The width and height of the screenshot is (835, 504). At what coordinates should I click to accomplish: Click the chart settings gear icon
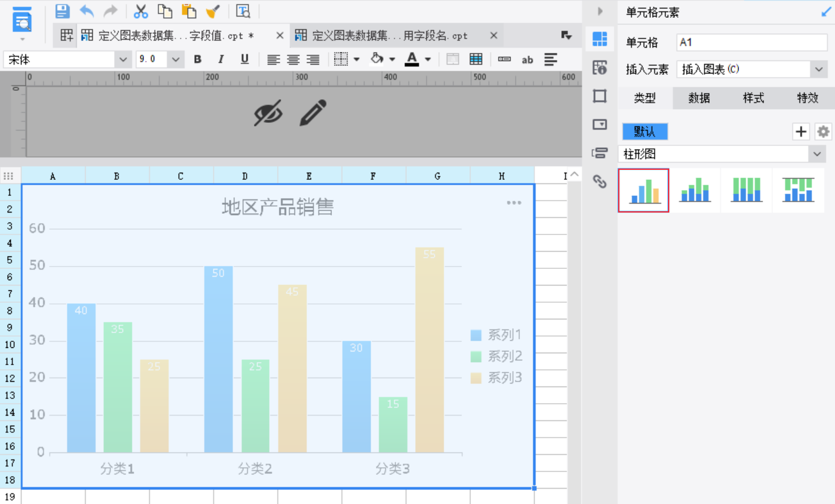(823, 131)
